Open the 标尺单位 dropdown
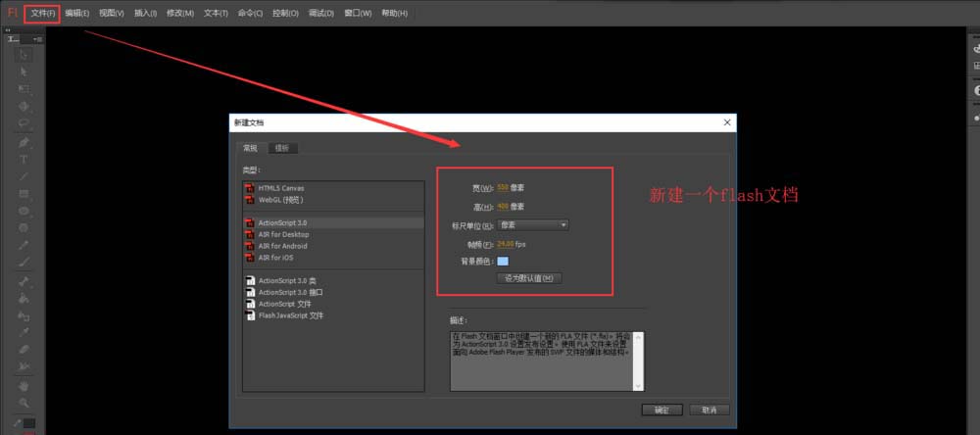Viewport: 980px width, 435px height. [x=533, y=225]
